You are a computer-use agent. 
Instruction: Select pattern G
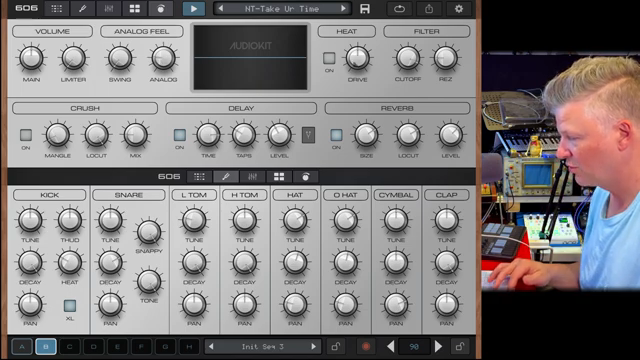point(165,347)
